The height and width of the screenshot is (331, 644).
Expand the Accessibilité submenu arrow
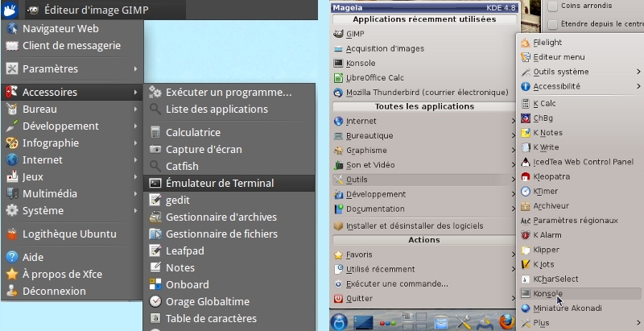pyautogui.click(x=638, y=86)
